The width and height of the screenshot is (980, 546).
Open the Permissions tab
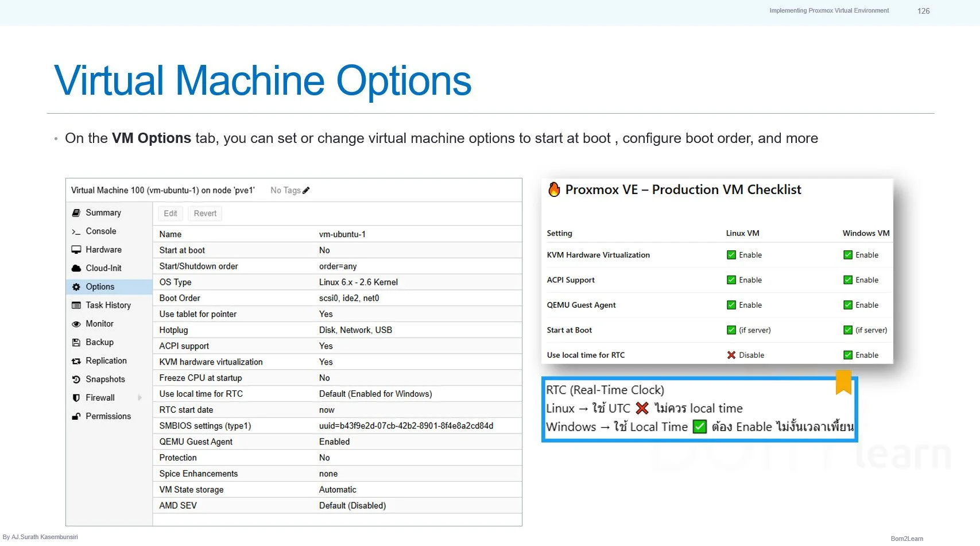109,416
